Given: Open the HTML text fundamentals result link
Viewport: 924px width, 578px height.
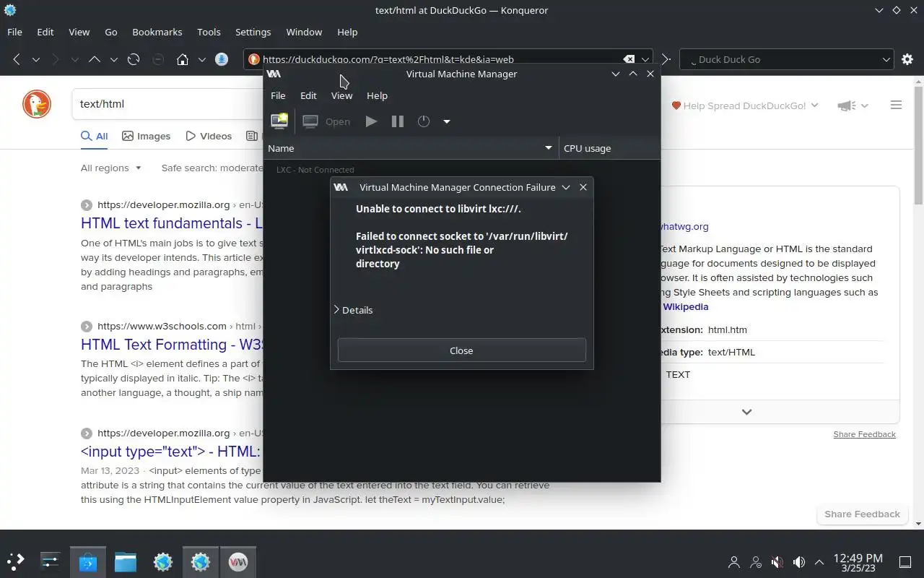Looking at the screenshot, I should 172,223.
